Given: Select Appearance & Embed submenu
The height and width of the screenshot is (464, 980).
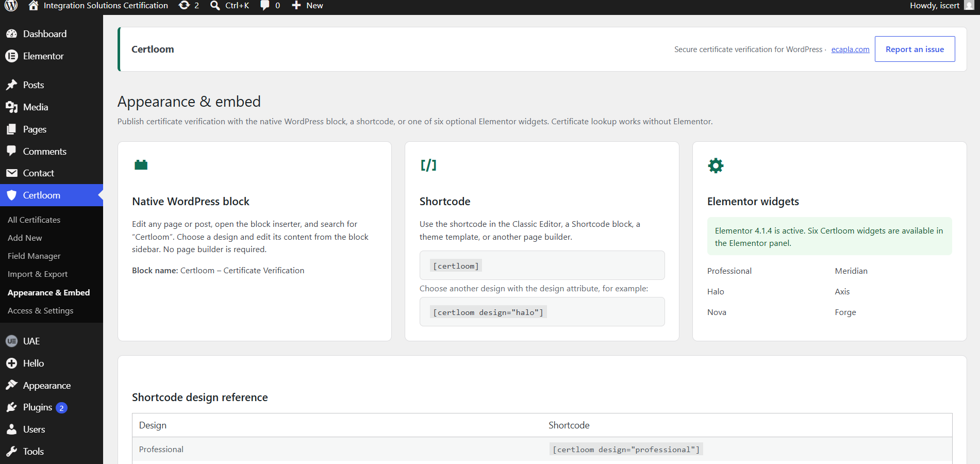Looking at the screenshot, I should tap(49, 292).
